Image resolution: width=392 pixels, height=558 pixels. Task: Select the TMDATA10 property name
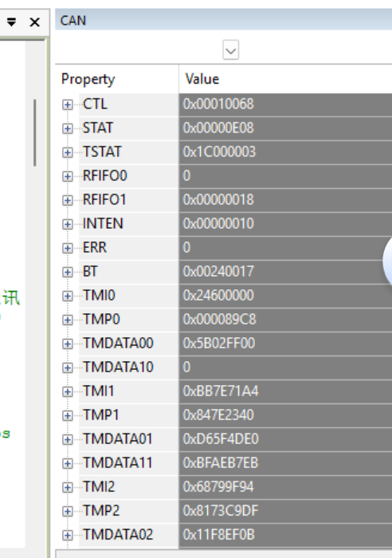click(x=118, y=367)
